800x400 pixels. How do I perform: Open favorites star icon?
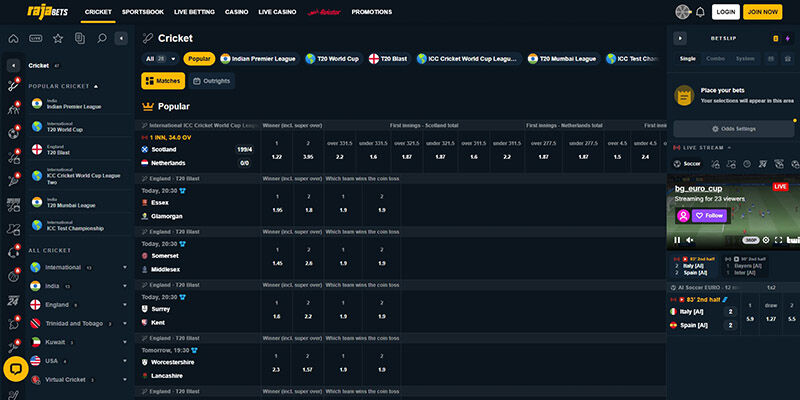(x=58, y=38)
